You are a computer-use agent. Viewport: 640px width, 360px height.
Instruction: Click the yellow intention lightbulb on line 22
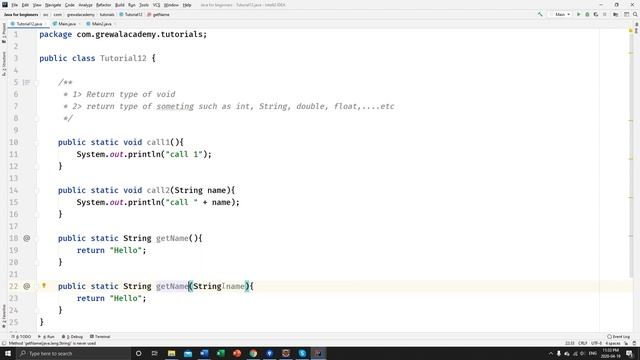coord(44,286)
